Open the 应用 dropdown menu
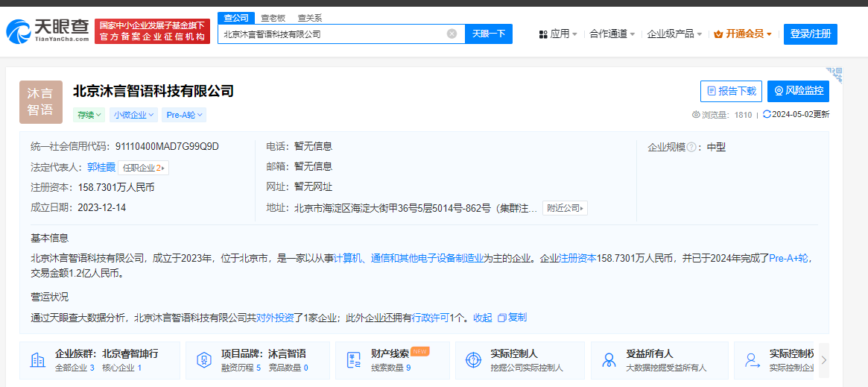The image size is (868, 387). (x=558, y=34)
